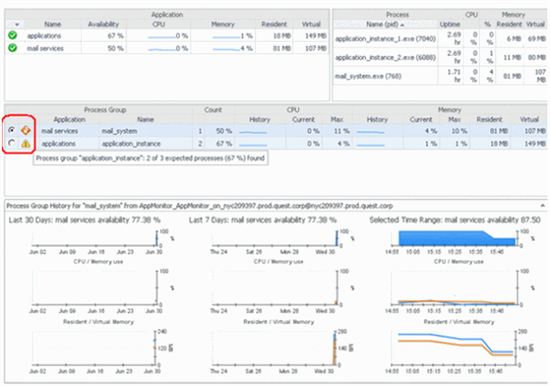Select the application_instance_1.exe (7040) process

(x=385, y=39)
